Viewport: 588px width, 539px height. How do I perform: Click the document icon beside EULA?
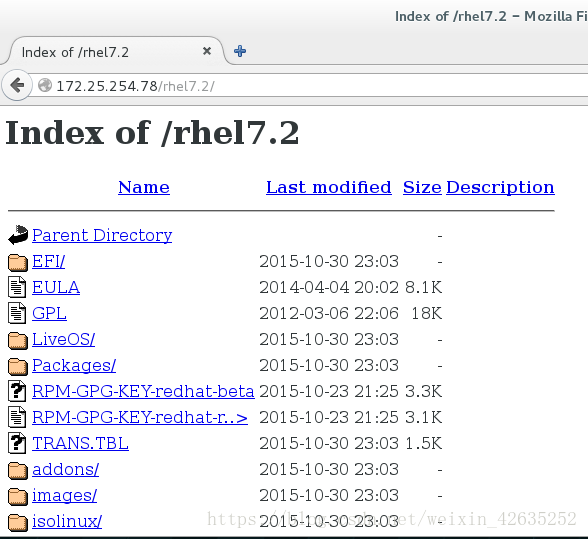[x=17, y=287]
